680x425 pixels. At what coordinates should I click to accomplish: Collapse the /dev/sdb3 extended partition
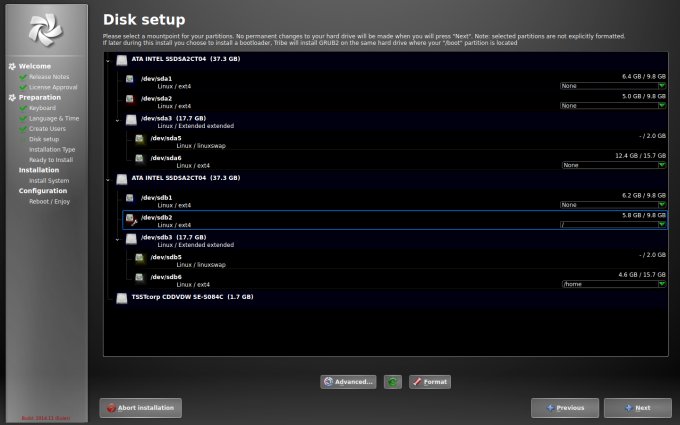tap(118, 239)
